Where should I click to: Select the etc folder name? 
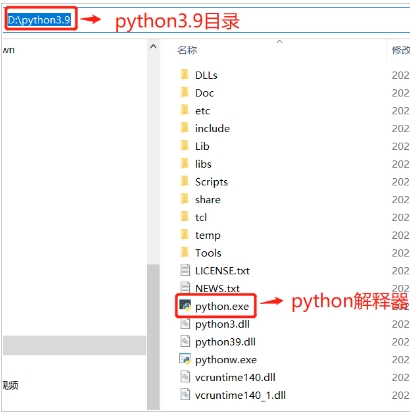pos(203,111)
